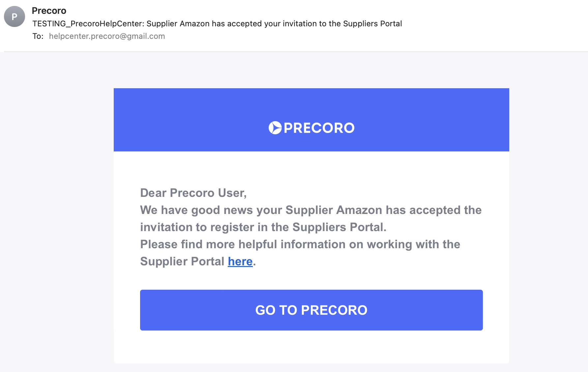588x372 pixels.
Task: Click the blue banner right of the logo
Action: click(x=432, y=120)
